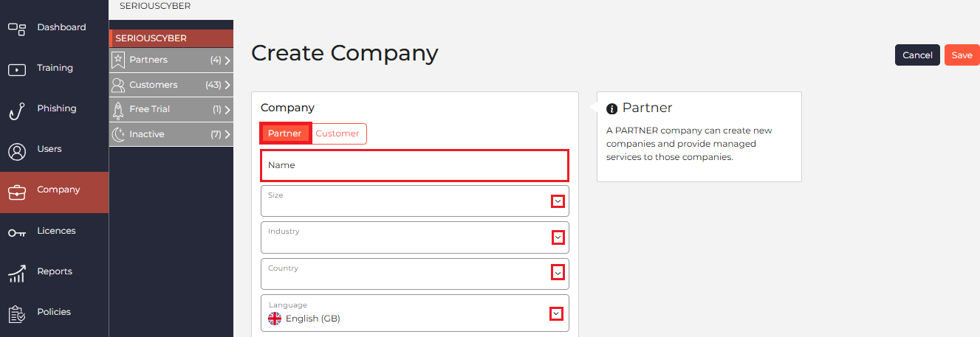Click the Name input field
The height and width of the screenshot is (337, 980).
coord(414,165)
